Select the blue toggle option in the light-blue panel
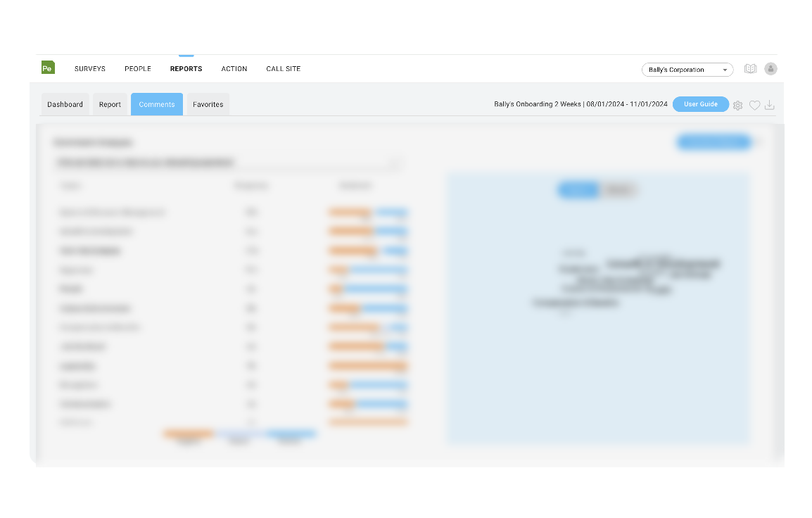Image resolution: width=812 pixels, height=518 pixels. (578, 190)
